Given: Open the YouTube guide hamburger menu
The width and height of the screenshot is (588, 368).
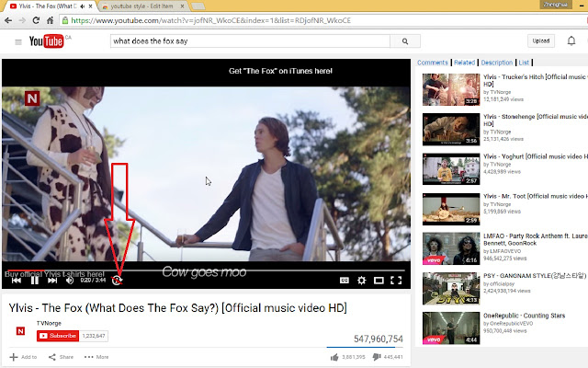Looking at the screenshot, I should tap(18, 42).
